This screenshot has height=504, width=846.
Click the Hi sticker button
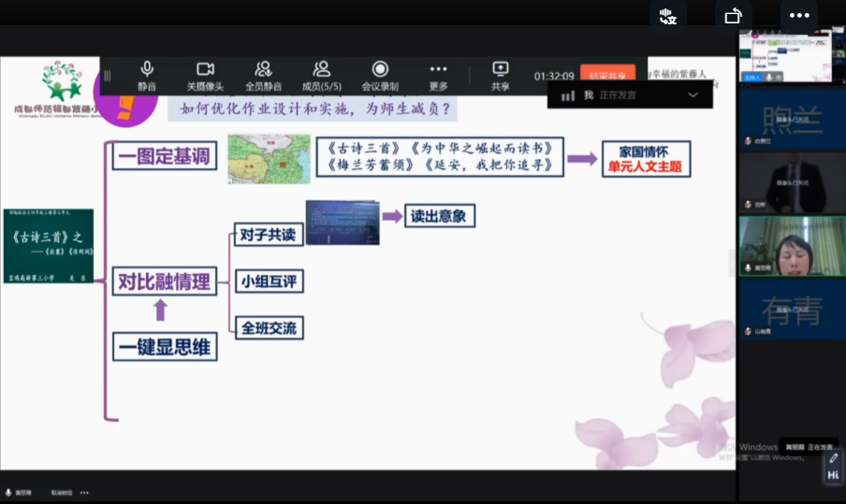click(x=833, y=475)
